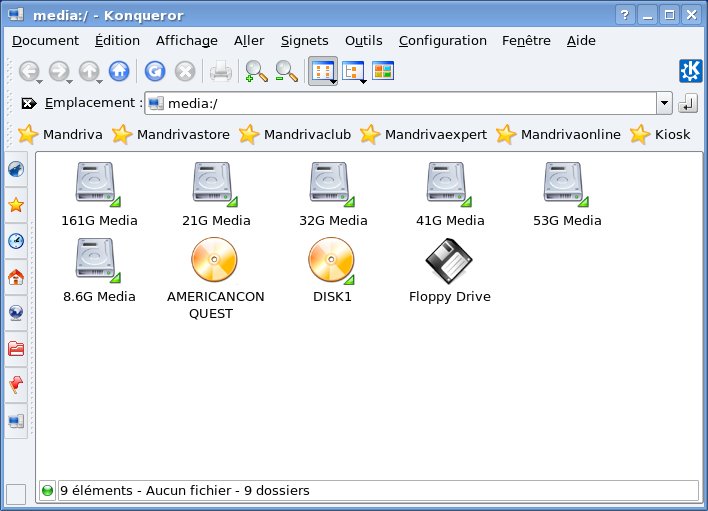Viewport: 708px width, 511px height.
Task: Click the green view status indicator
Action: [47, 491]
